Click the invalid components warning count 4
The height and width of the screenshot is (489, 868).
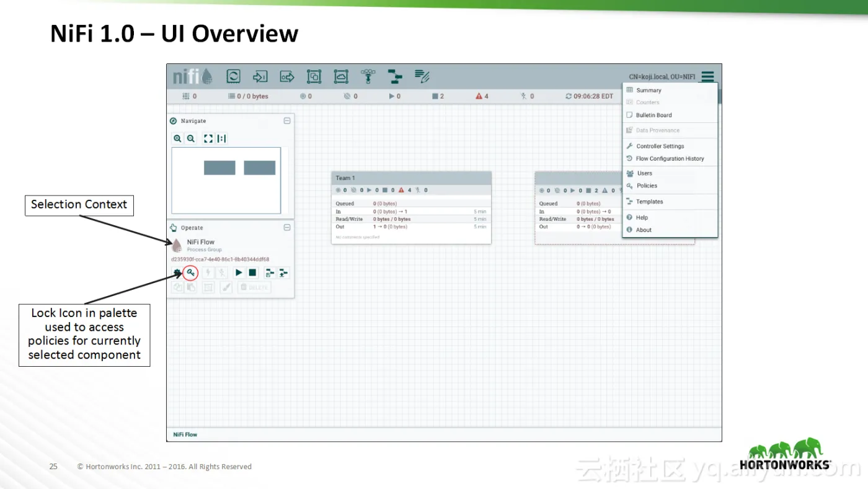(x=482, y=96)
